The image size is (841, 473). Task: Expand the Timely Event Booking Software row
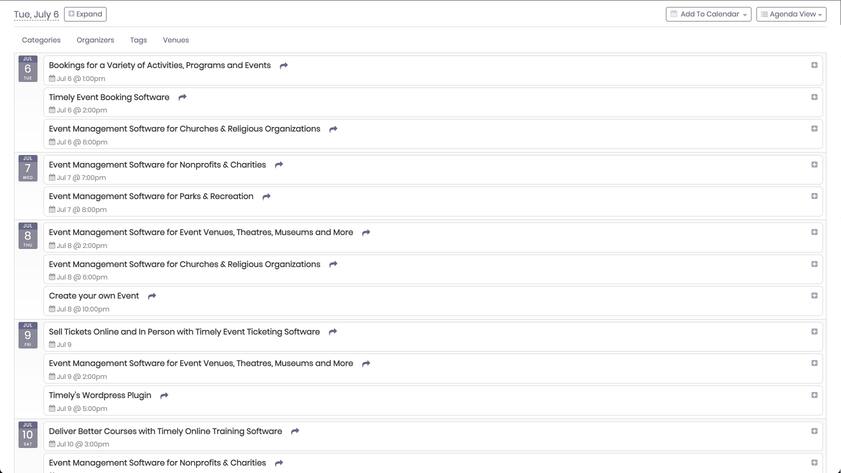click(814, 97)
